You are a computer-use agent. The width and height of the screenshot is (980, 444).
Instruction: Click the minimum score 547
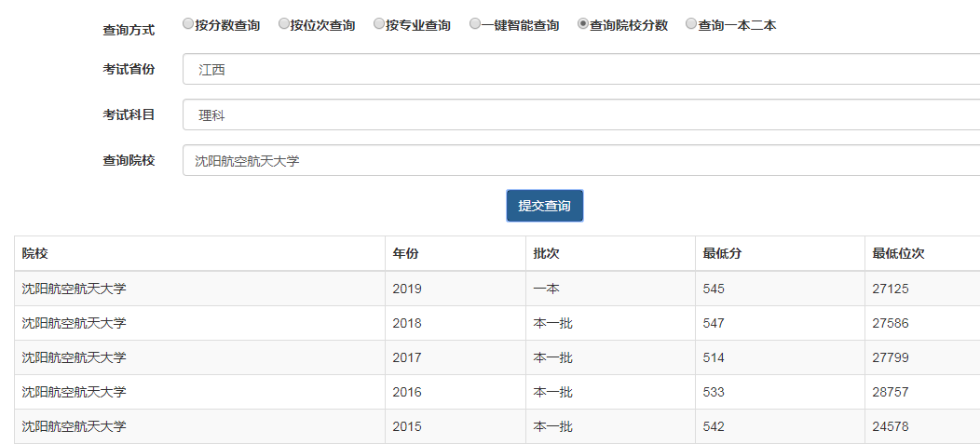[714, 324]
